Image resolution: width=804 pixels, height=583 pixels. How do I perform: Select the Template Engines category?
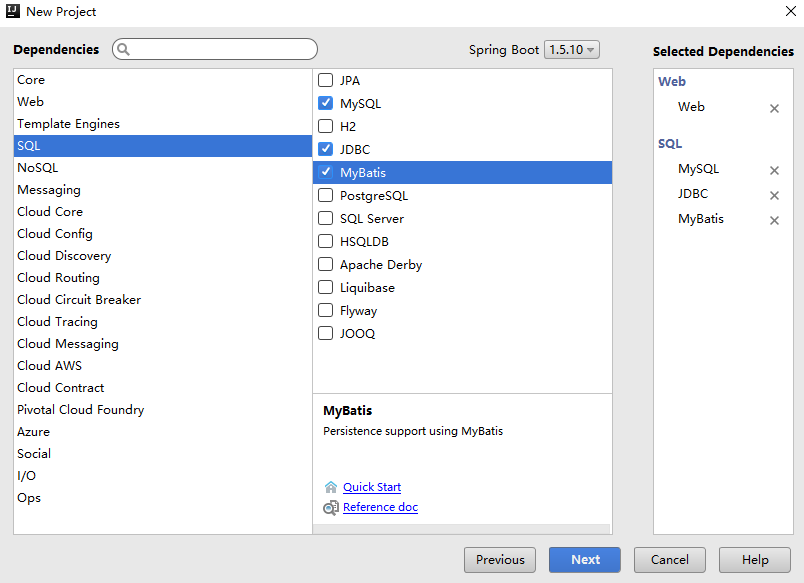(68, 124)
